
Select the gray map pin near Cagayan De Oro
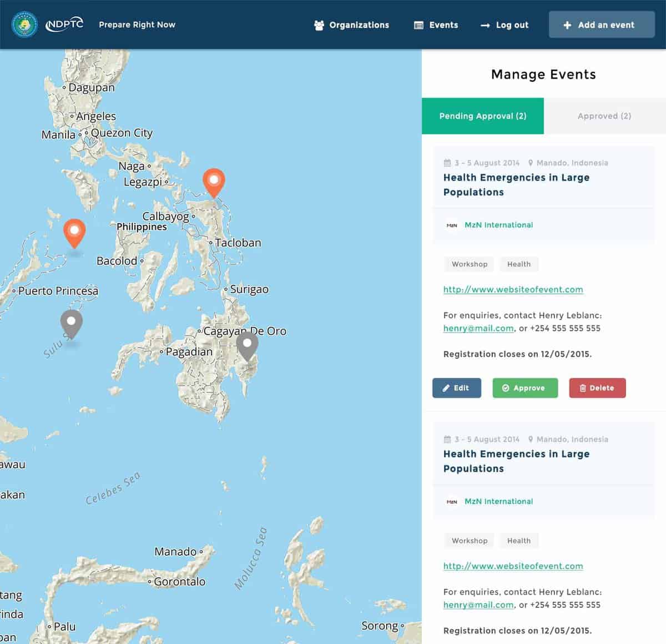click(248, 346)
